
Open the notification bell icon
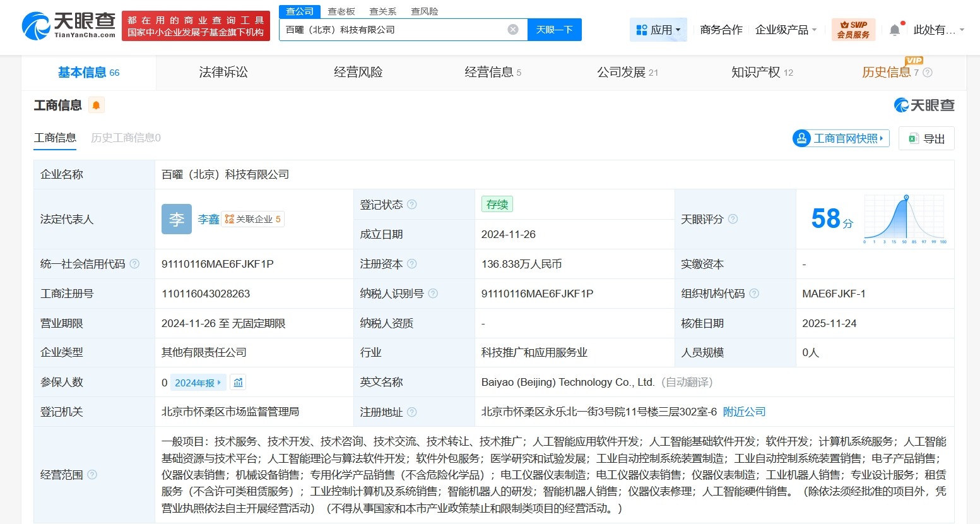point(895,28)
